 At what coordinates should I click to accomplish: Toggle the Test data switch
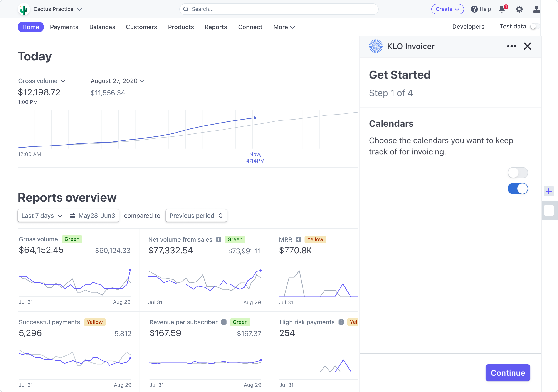pos(534,27)
